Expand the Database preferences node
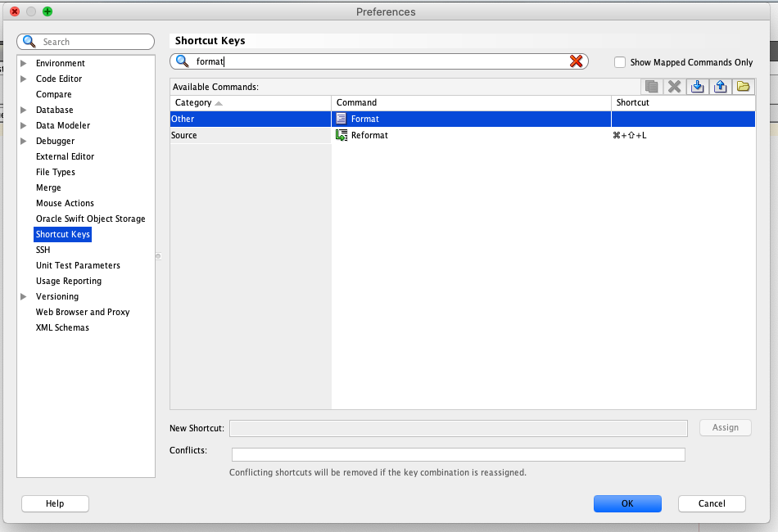Screen dimensions: 778x532 24,110
